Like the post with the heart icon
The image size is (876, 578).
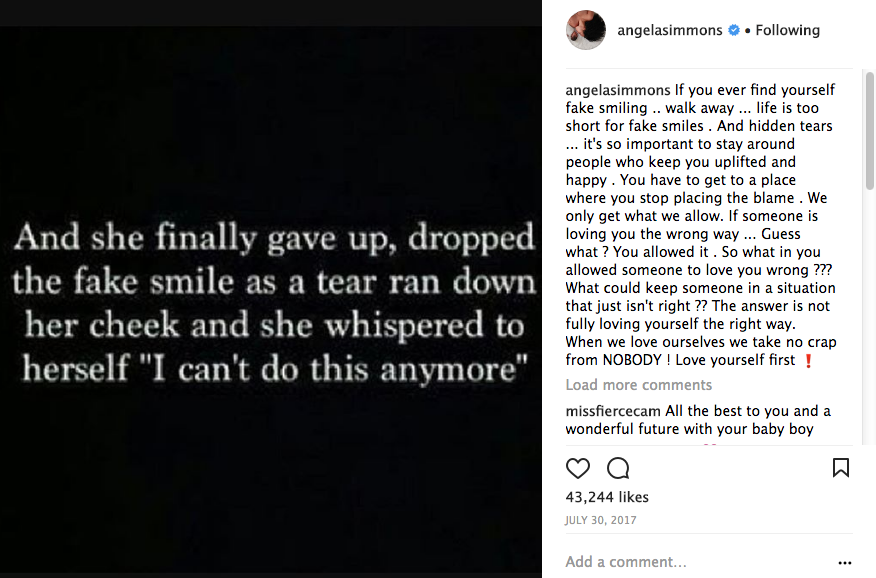pyautogui.click(x=578, y=468)
